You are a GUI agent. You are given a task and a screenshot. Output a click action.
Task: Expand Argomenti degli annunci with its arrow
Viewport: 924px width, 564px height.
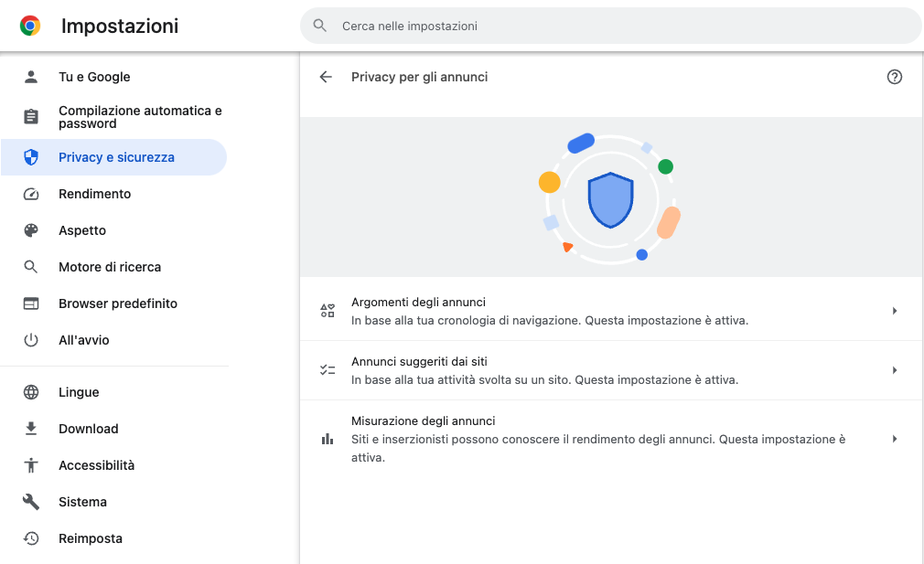[x=894, y=311]
